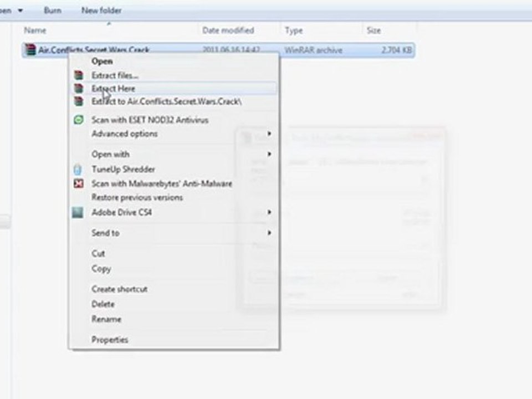532x399 pixels.
Task: Click the ESET NOD32 green icon
Action: (79, 120)
